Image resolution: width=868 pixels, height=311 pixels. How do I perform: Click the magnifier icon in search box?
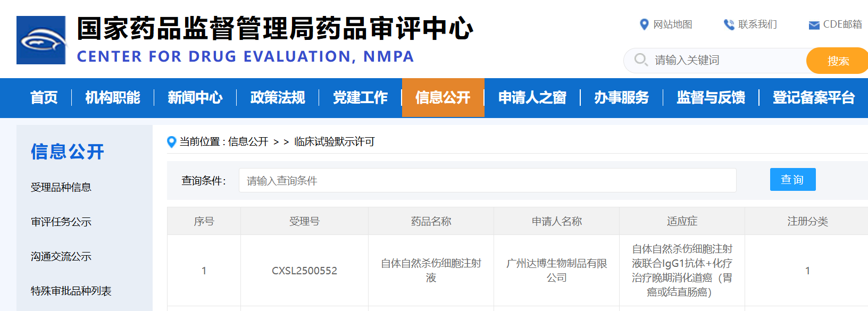click(x=641, y=60)
